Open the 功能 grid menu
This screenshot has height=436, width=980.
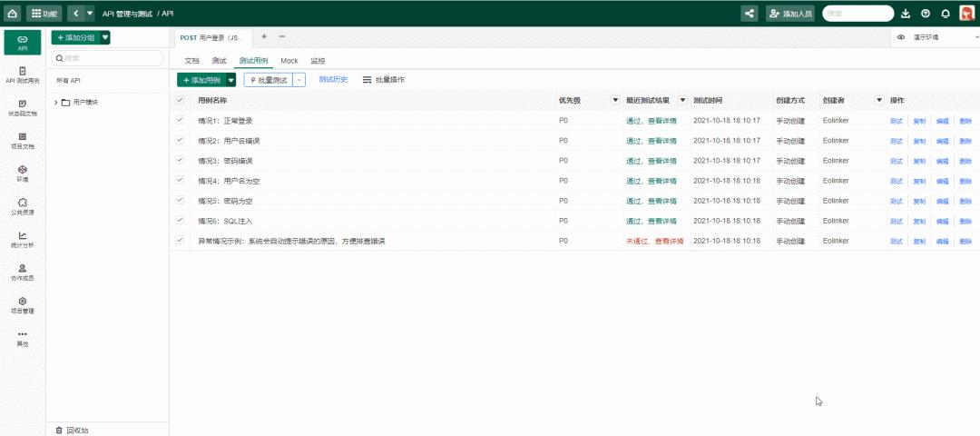tap(44, 13)
